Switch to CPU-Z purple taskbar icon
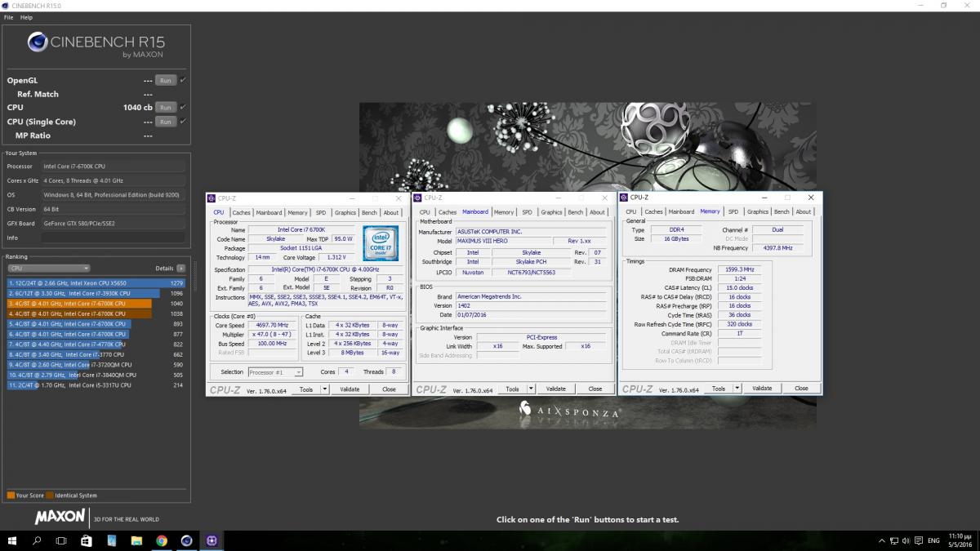 (x=212, y=540)
